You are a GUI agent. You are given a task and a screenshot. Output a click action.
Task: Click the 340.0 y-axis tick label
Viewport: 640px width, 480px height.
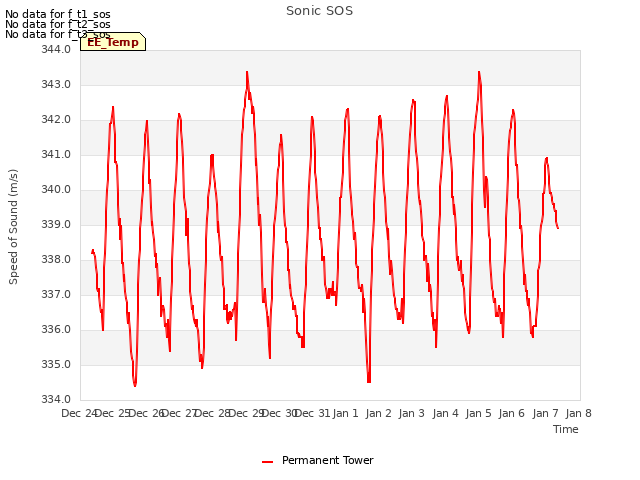[56, 189]
